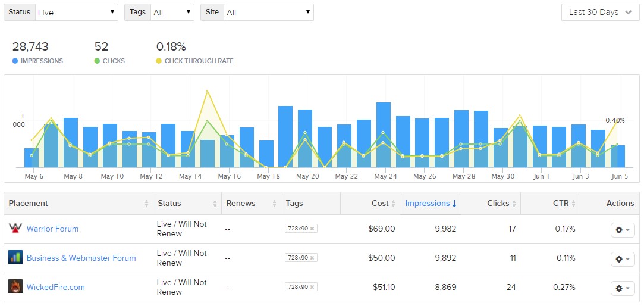The width and height of the screenshot is (644, 306).
Task: Sort table by CTR column header
Action: click(x=560, y=203)
